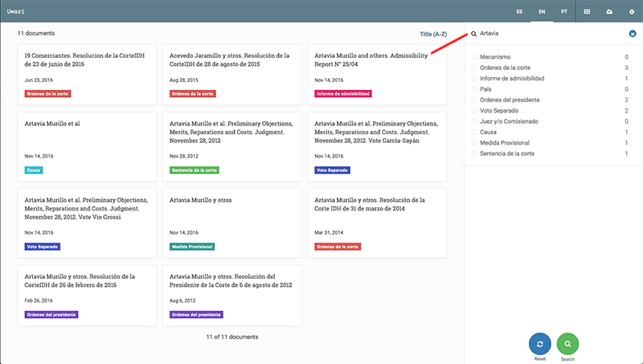Viewport: 643px width, 364px height.
Task: Check the Mecanismo filter checkbox
Action: [474, 58]
